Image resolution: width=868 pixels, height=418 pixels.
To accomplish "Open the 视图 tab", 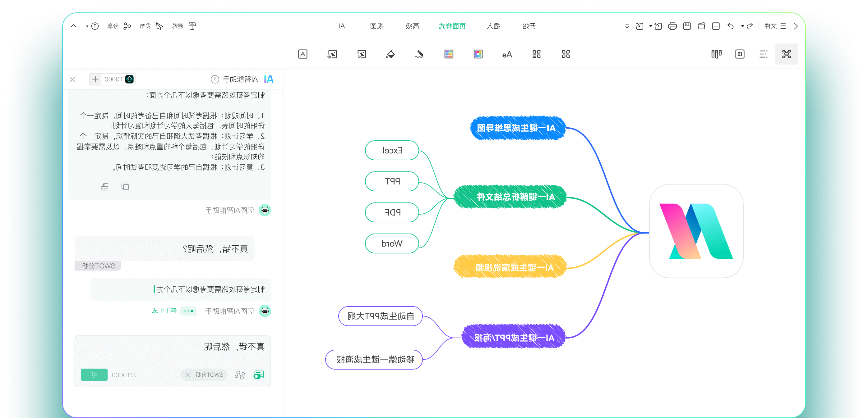I will (376, 26).
